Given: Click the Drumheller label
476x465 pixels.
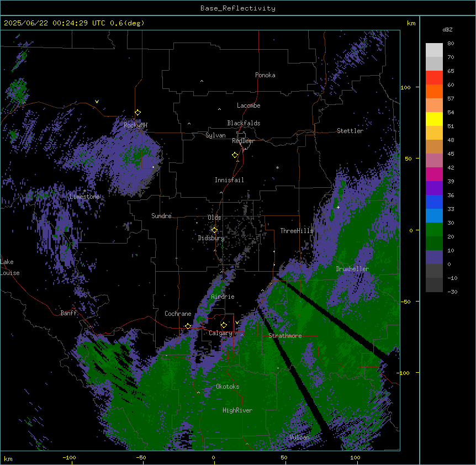Looking at the screenshot, I should click(x=352, y=269).
